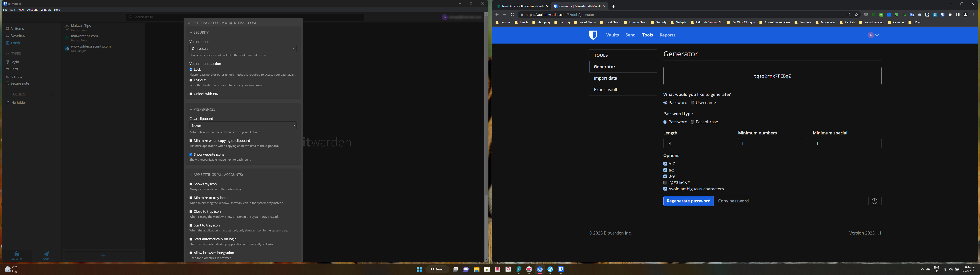Collapse the Security settings section
This screenshot has width=980, height=275.
199,33
